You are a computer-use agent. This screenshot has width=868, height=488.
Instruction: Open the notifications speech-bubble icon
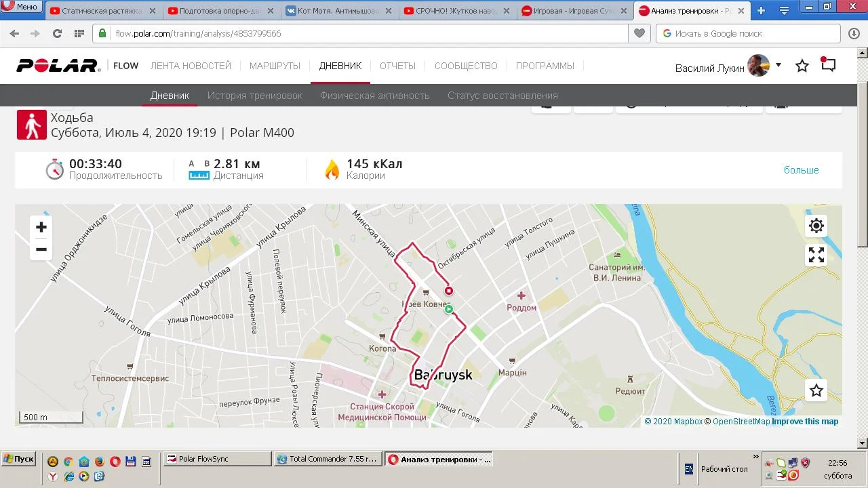coord(828,65)
